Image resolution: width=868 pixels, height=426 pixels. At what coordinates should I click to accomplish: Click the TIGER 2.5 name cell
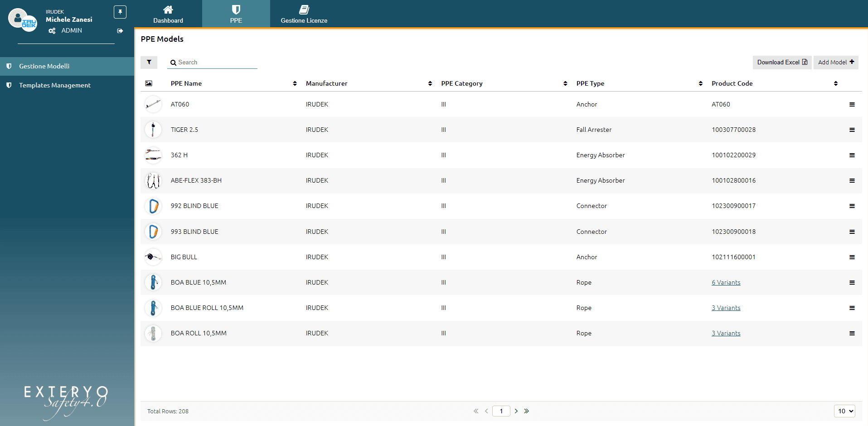[184, 130]
